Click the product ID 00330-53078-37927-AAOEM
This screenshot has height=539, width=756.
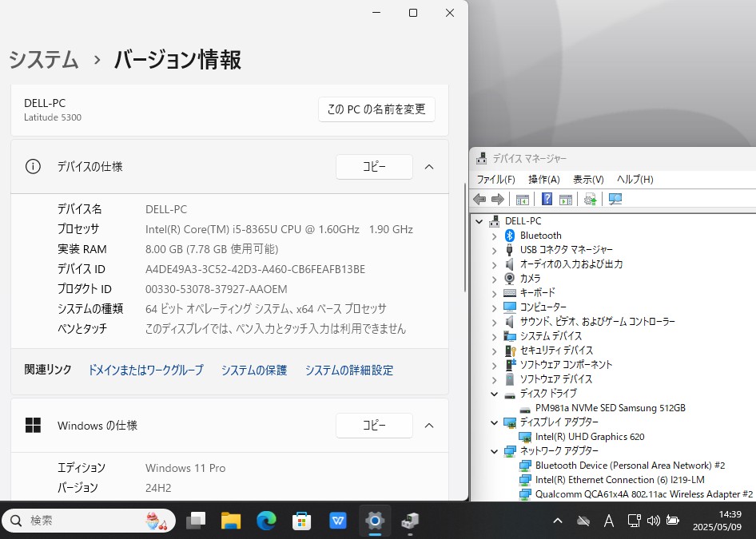216,289
